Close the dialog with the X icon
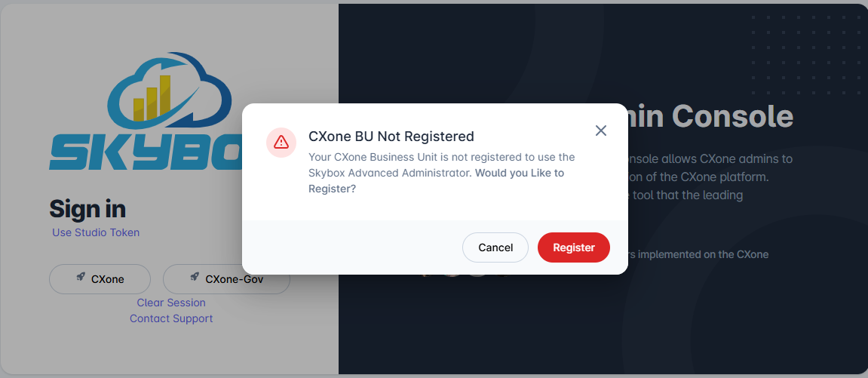The image size is (868, 378). (x=601, y=131)
